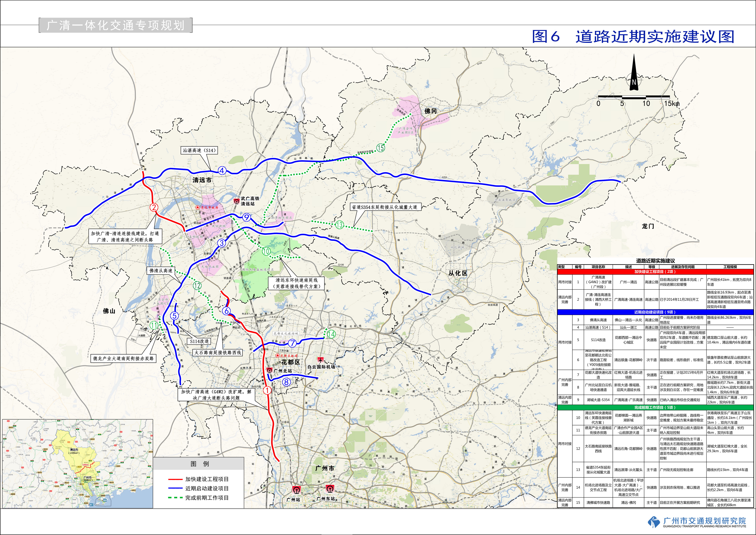
Task: Click the map title 图6 道路近期实施建议图
Action: (633, 37)
